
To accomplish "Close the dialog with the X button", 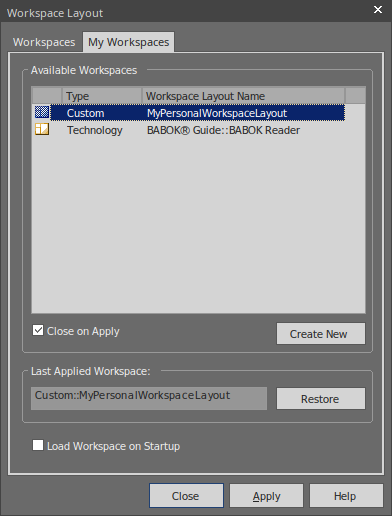I will 378,10.
